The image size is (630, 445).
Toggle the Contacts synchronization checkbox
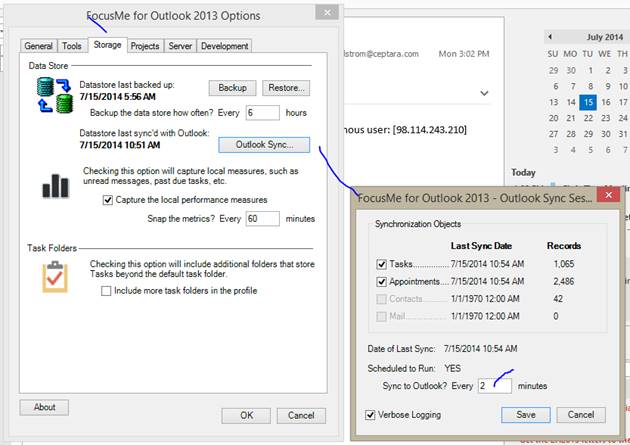[381, 299]
